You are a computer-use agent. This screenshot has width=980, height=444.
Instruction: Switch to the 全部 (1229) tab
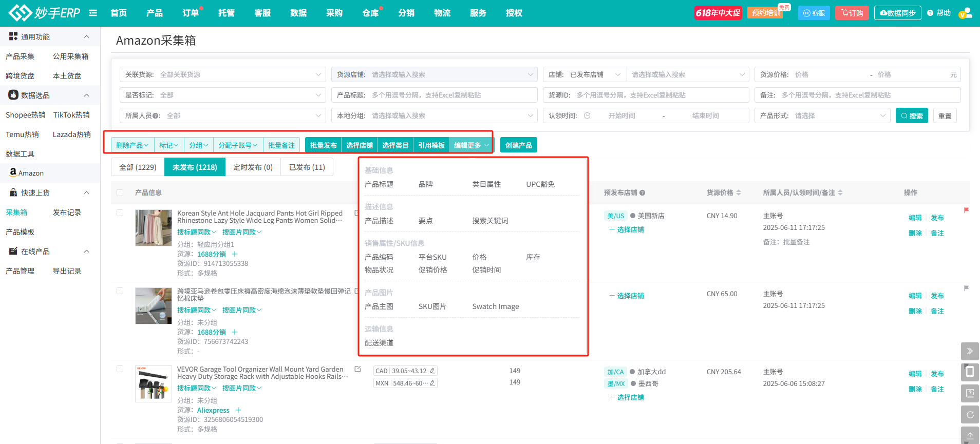click(138, 167)
